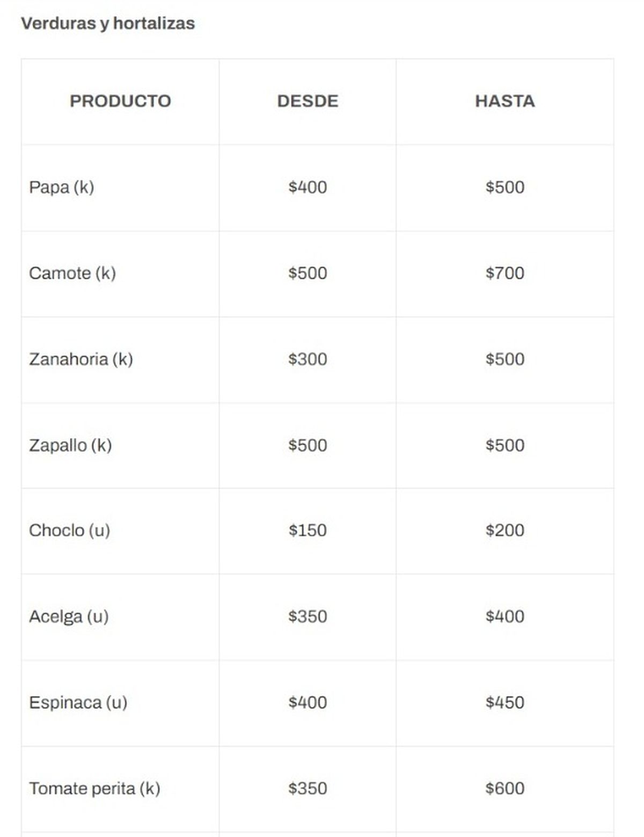Viewport: 644px width, 837px height.
Task: Select Choclo's $150 starting price
Action: (308, 530)
